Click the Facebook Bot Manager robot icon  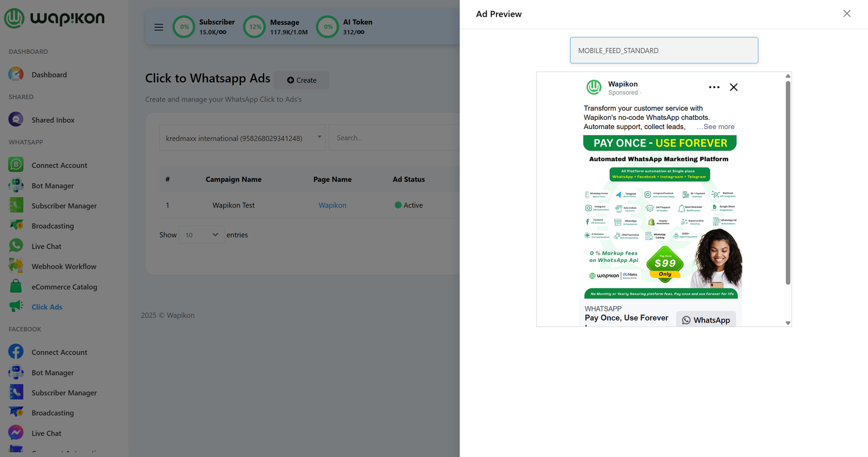16,372
